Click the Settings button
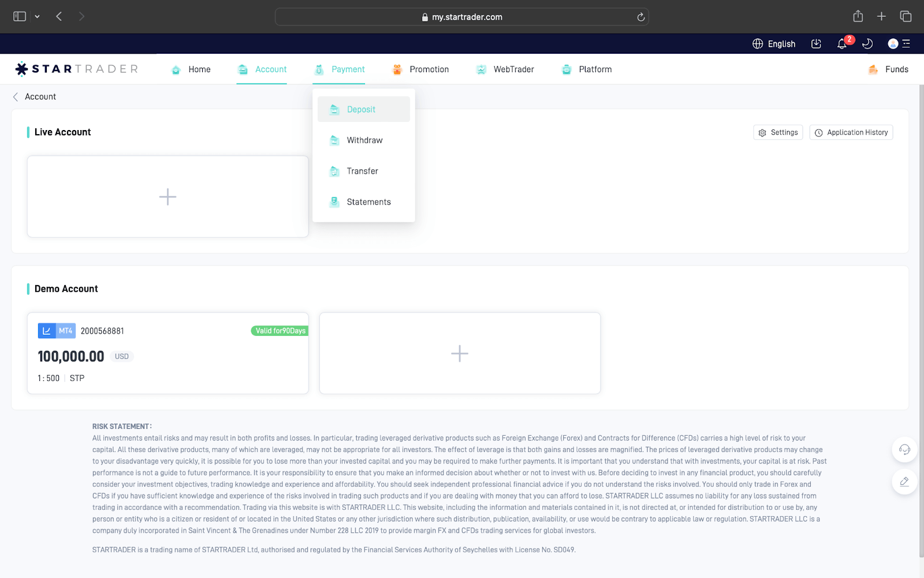Image resolution: width=924 pixels, height=578 pixels. coord(778,132)
